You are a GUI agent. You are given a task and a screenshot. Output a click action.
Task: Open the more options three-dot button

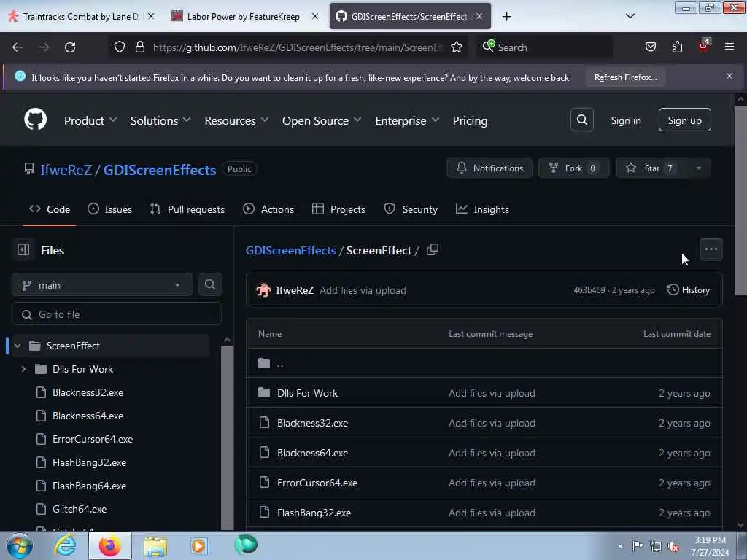tap(711, 249)
